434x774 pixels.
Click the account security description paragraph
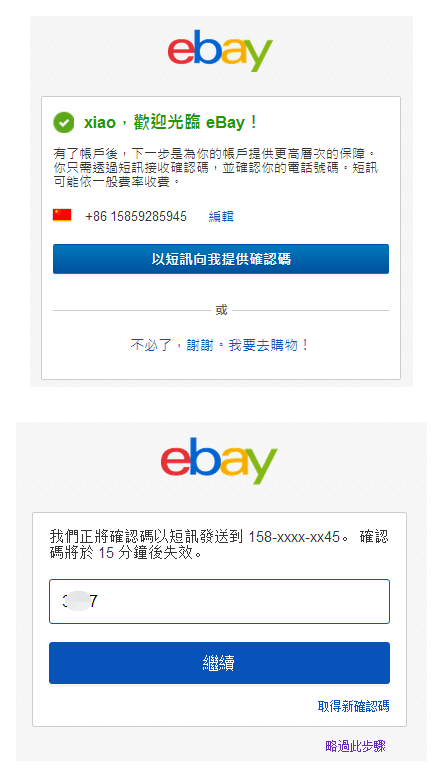[x=216, y=167]
